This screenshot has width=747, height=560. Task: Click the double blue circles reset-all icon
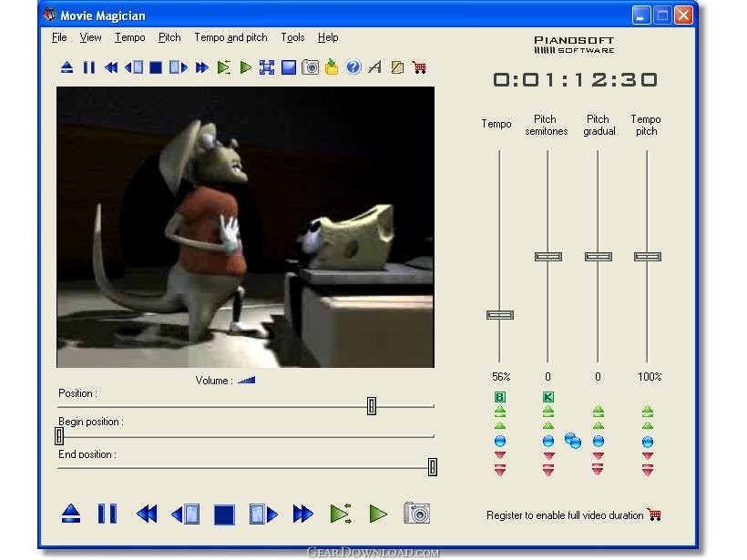573,441
